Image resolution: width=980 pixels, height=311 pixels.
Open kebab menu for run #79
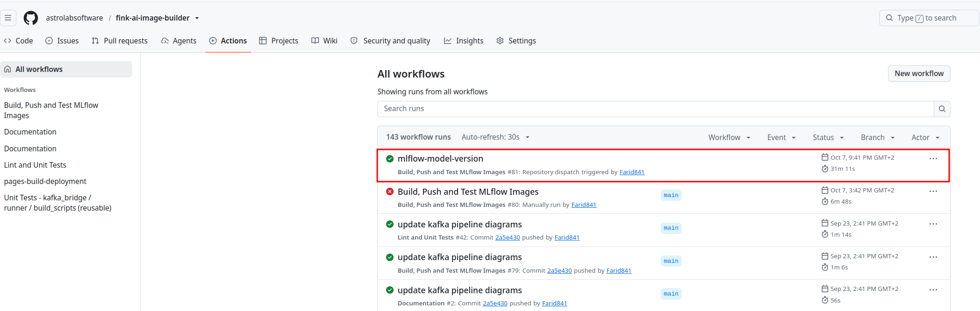click(x=933, y=257)
